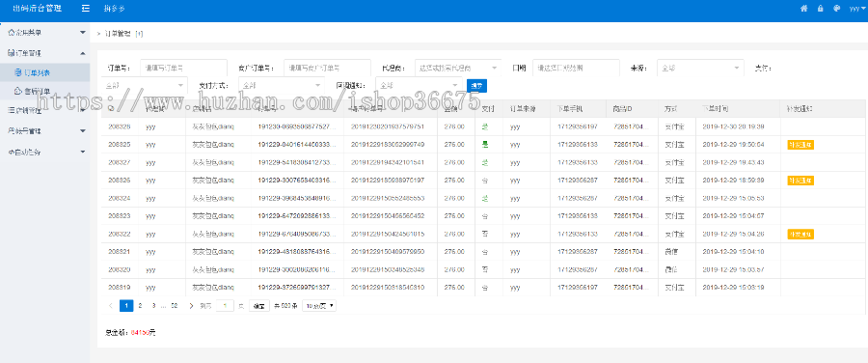Image resolution: width=868 pixels, height=363 pixels.
Task: Focus the 订单号 input field
Action: pyautogui.click(x=184, y=69)
